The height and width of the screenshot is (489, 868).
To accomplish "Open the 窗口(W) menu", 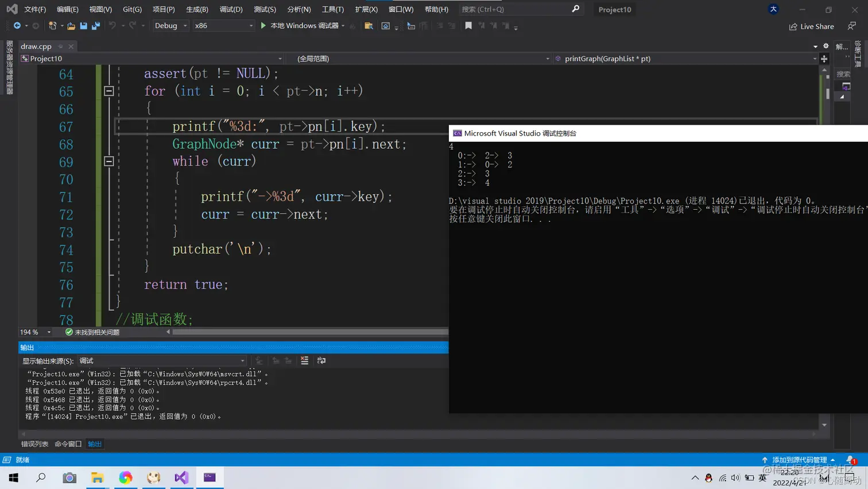I will tap(401, 9).
